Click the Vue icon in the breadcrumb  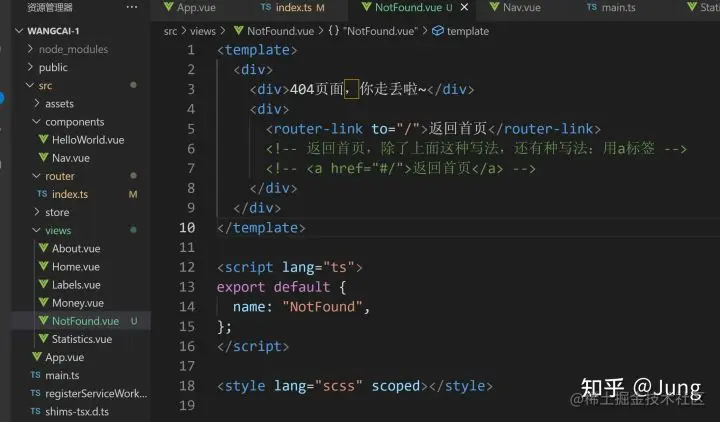click(238, 30)
